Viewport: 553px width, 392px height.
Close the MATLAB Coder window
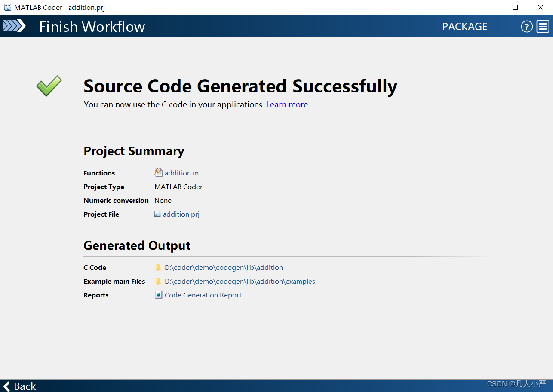(x=541, y=7)
